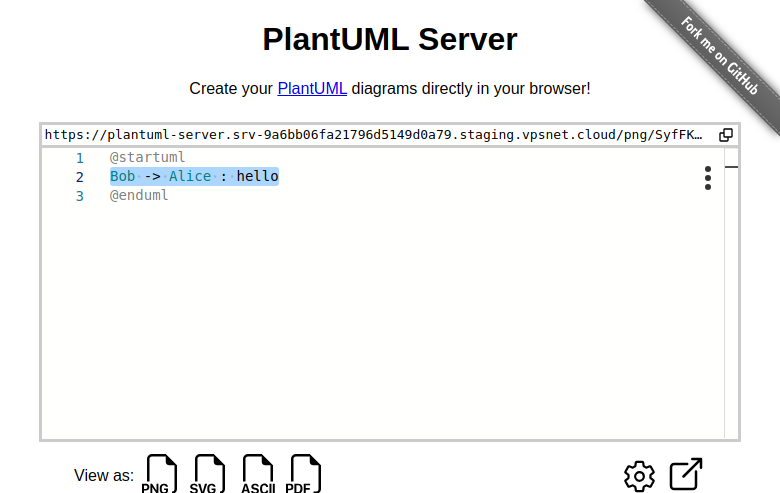Image resolution: width=780 pixels, height=493 pixels.
Task: Select line number 2 in the gutter
Action: [80, 177]
